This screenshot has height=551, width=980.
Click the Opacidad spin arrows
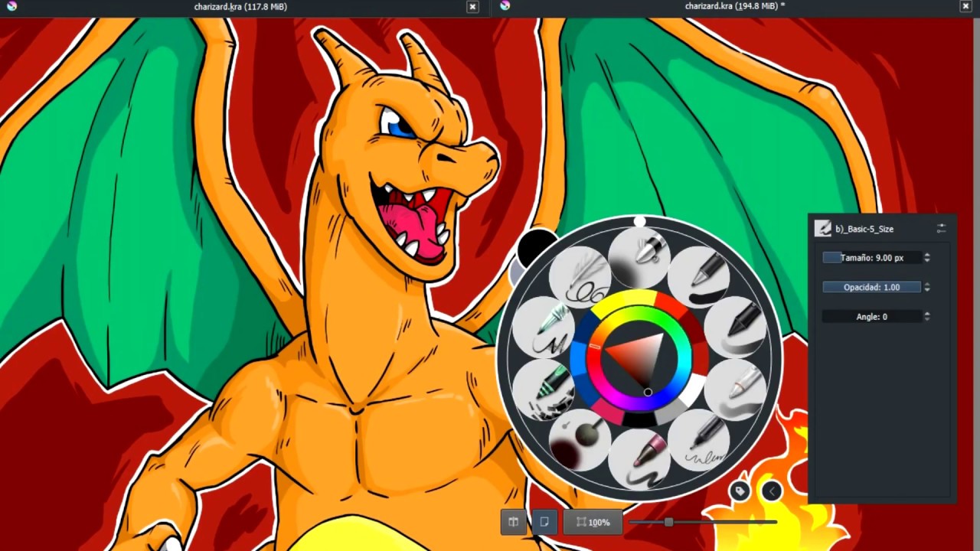(x=927, y=287)
